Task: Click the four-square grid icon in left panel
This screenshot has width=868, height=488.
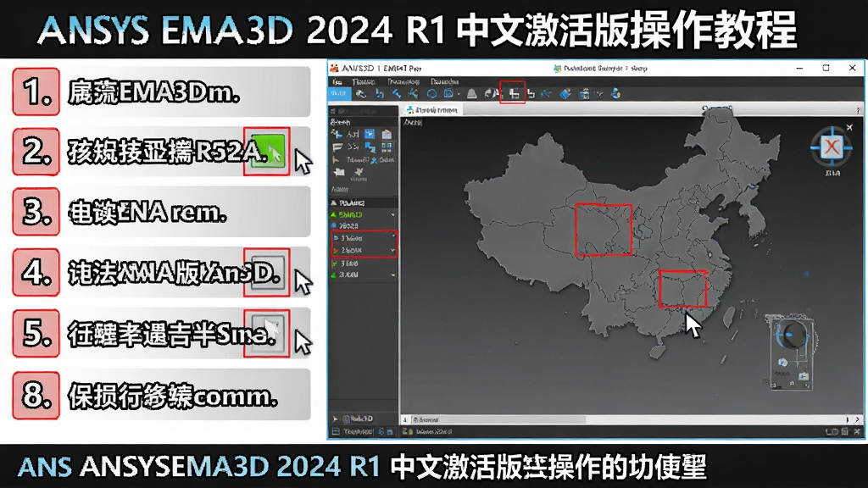Action: (387, 147)
